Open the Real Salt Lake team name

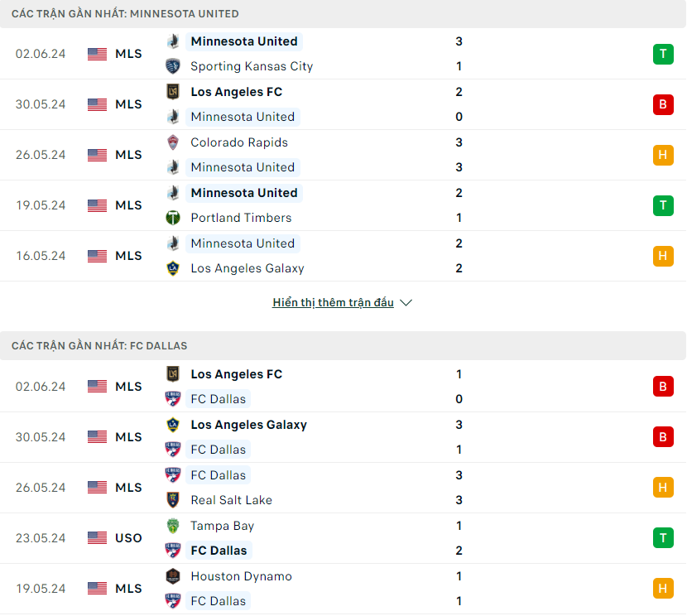[231, 500]
